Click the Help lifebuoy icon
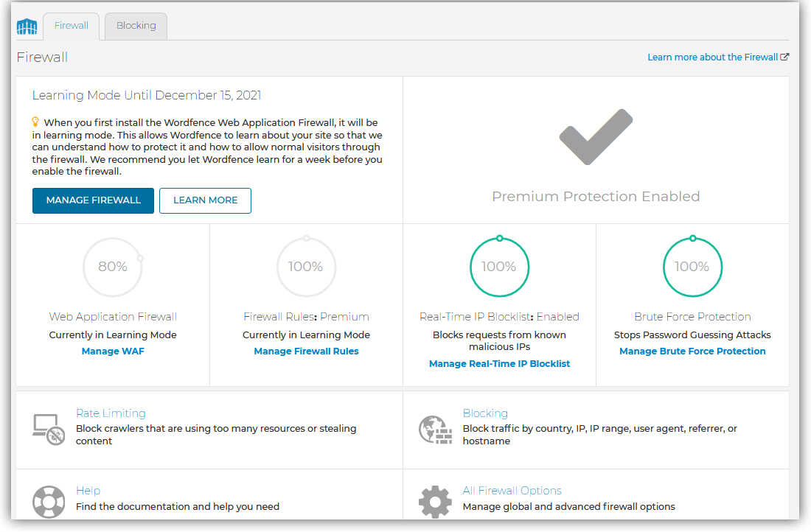This screenshot has height=532, width=811. coord(49,502)
